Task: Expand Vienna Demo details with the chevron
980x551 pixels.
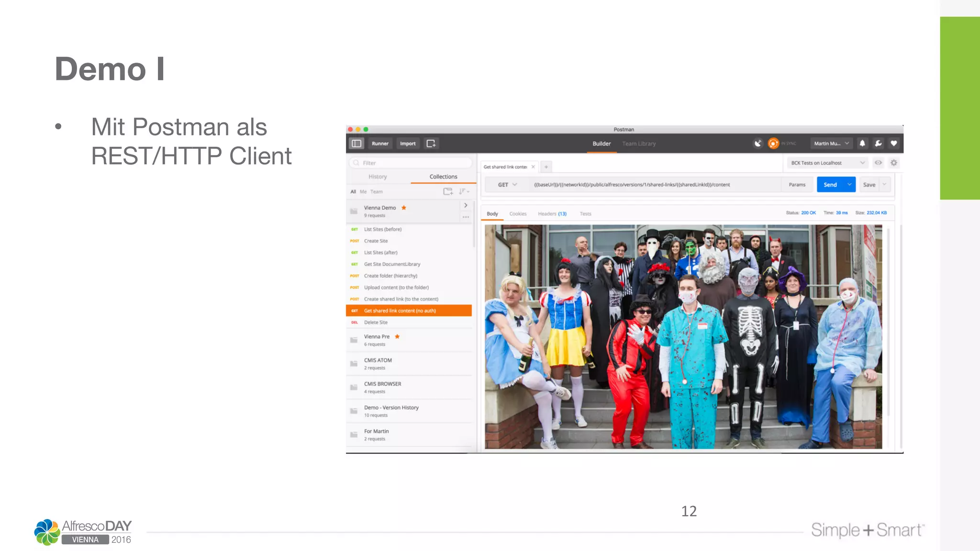Action: pos(466,205)
